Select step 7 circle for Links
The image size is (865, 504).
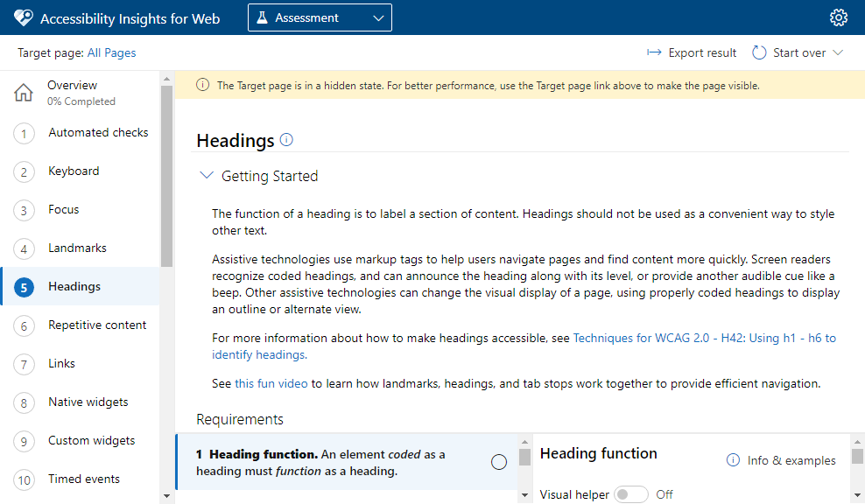coord(24,365)
